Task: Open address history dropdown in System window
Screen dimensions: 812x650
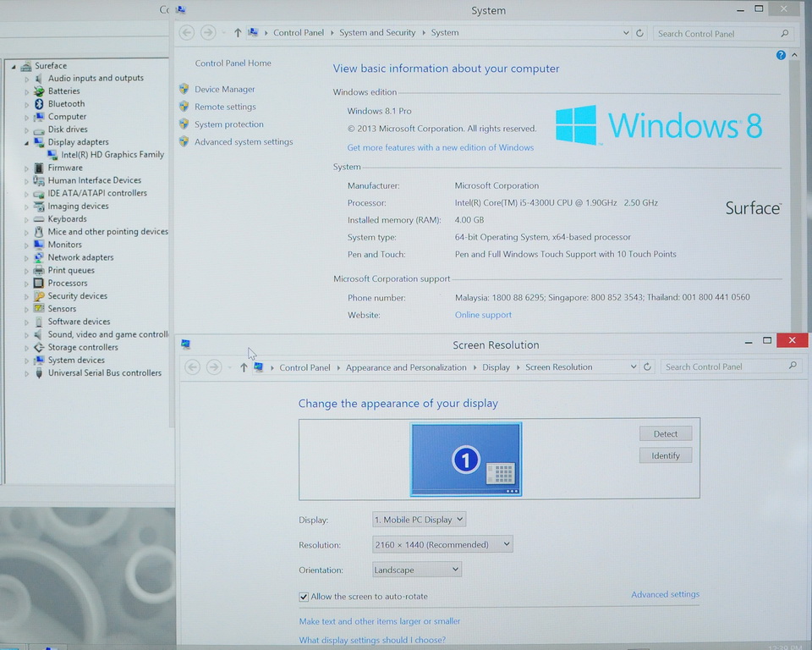Action: point(626,33)
